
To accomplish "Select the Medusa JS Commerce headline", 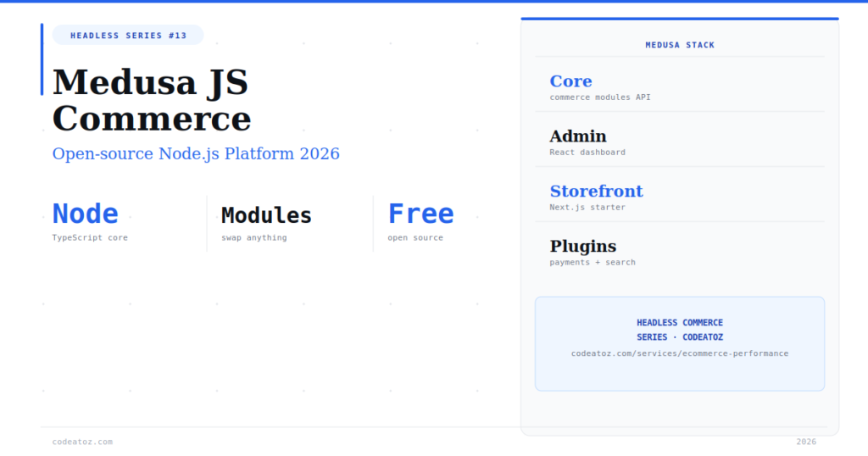I will (152, 100).
